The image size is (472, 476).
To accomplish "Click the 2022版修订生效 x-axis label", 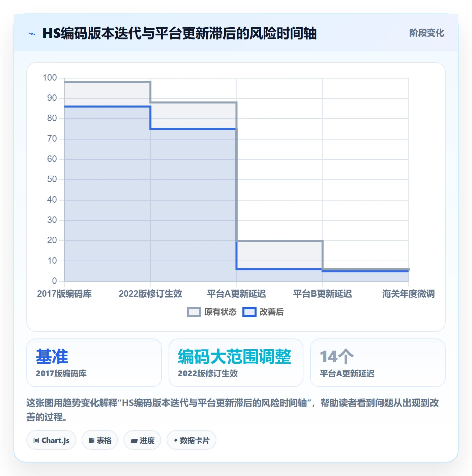I will click(x=150, y=294).
